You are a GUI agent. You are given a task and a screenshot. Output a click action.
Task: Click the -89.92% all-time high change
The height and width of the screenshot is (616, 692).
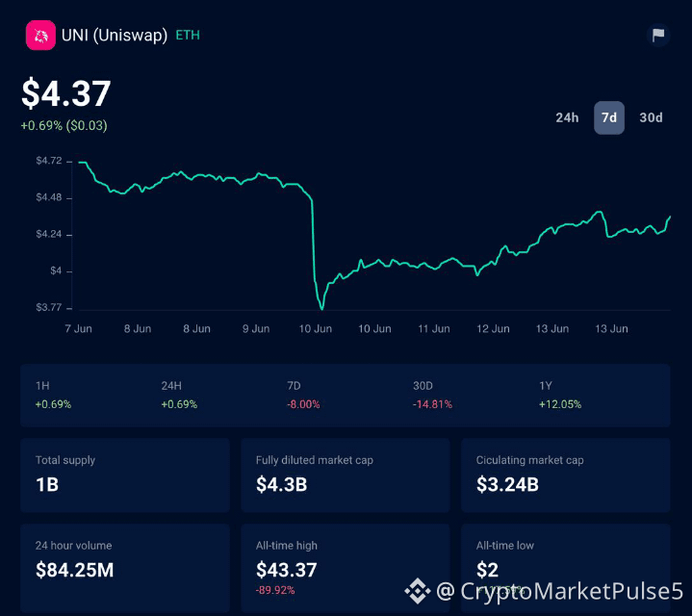pos(275,590)
